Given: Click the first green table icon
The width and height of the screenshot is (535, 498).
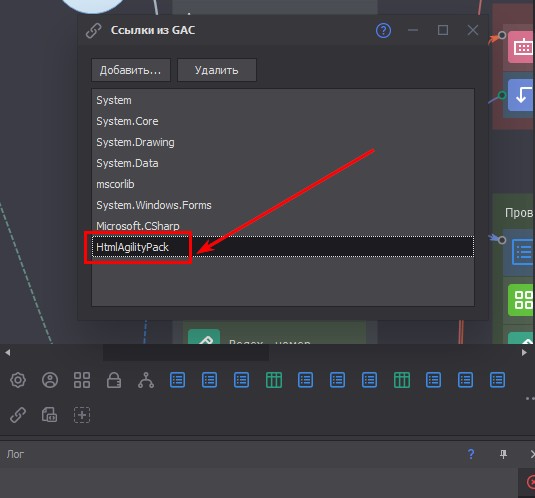Looking at the screenshot, I should 274,380.
